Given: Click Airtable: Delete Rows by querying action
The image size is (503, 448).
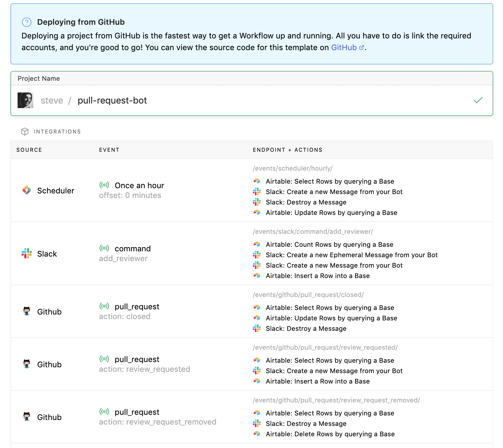Looking at the screenshot, I should click(x=330, y=434).
